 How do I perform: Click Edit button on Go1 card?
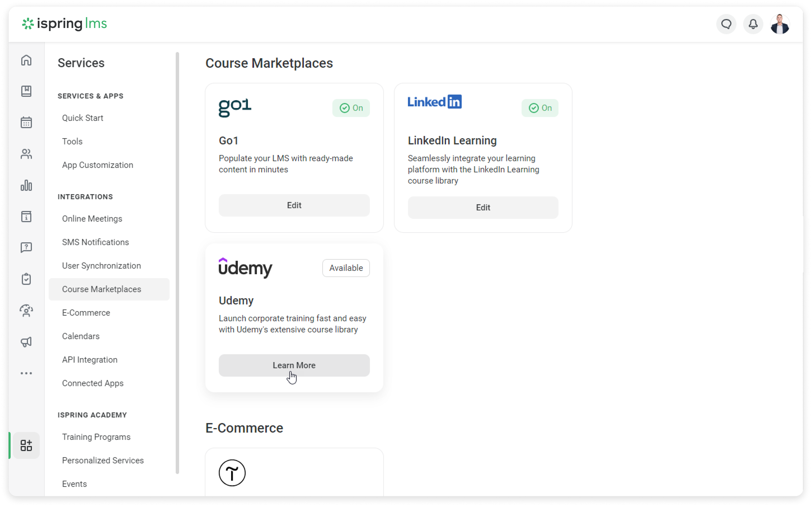click(294, 205)
